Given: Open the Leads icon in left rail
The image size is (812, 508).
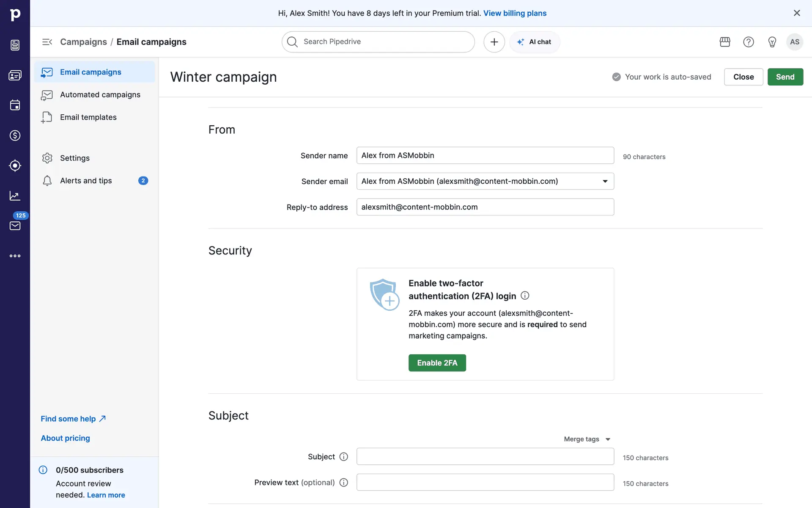Looking at the screenshot, I should [x=15, y=166].
